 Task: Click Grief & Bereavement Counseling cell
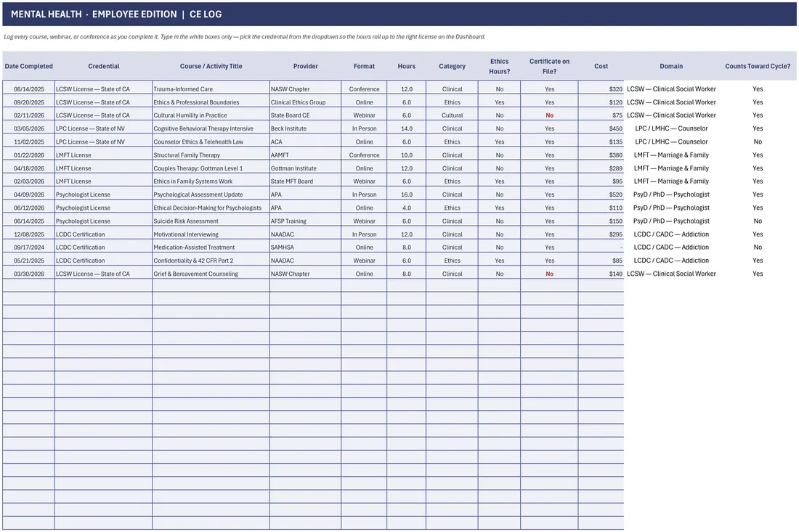point(211,274)
